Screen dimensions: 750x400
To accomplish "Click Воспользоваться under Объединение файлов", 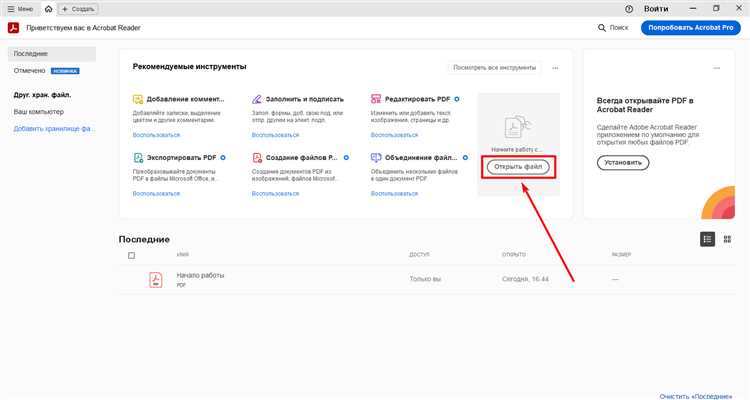I will click(395, 193).
